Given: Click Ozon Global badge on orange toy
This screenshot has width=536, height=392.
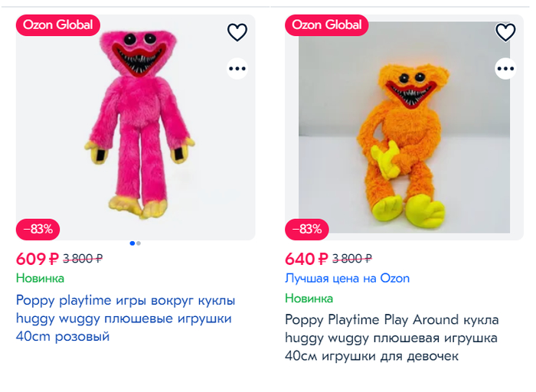Looking at the screenshot, I should (x=326, y=25).
